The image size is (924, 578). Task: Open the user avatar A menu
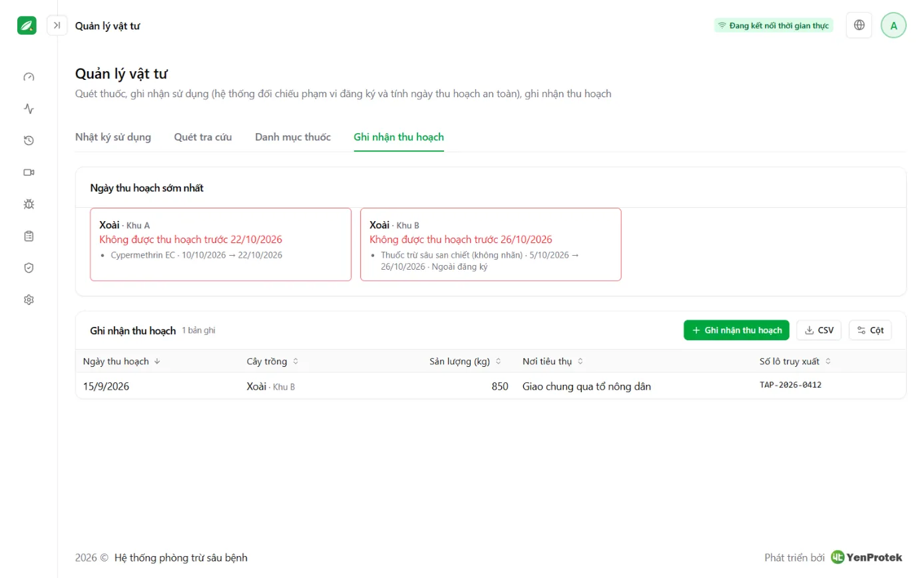click(x=893, y=25)
